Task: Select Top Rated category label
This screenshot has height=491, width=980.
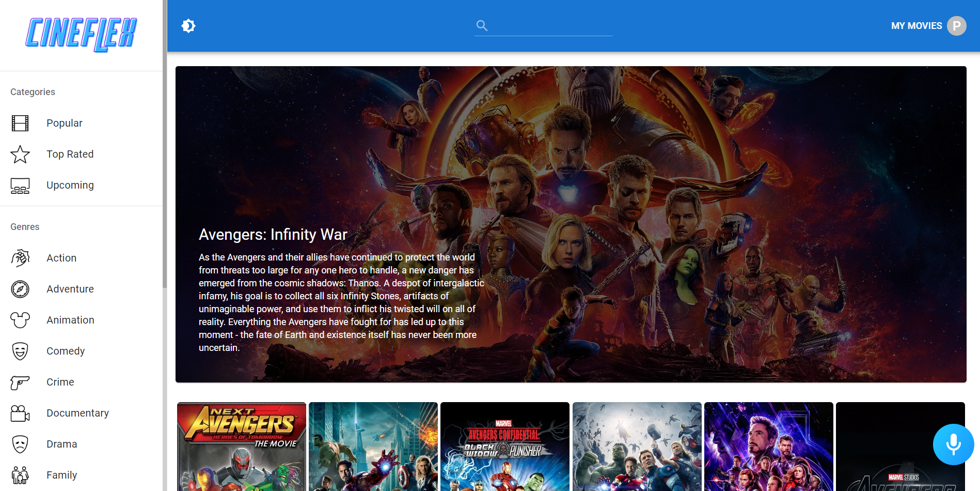Action: [x=70, y=154]
